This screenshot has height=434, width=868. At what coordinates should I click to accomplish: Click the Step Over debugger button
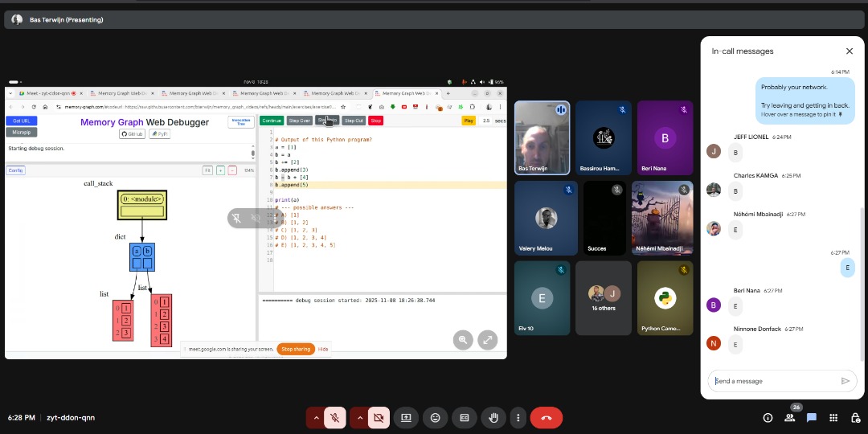coord(300,121)
